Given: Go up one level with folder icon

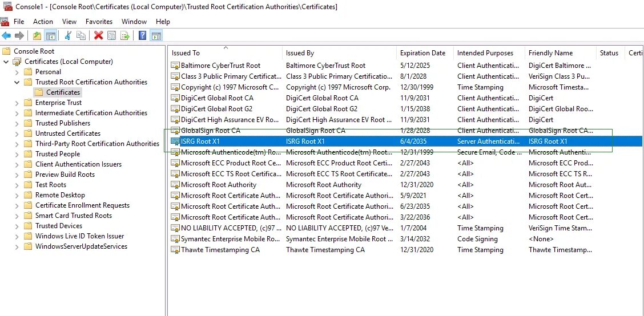Looking at the screenshot, I should pyautogui.click(x=37, y=36).
